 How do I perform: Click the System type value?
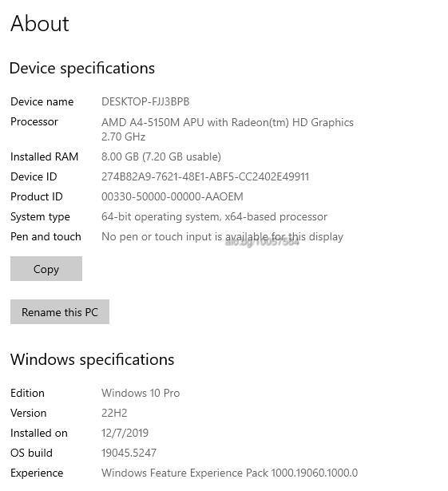[214, 216]
